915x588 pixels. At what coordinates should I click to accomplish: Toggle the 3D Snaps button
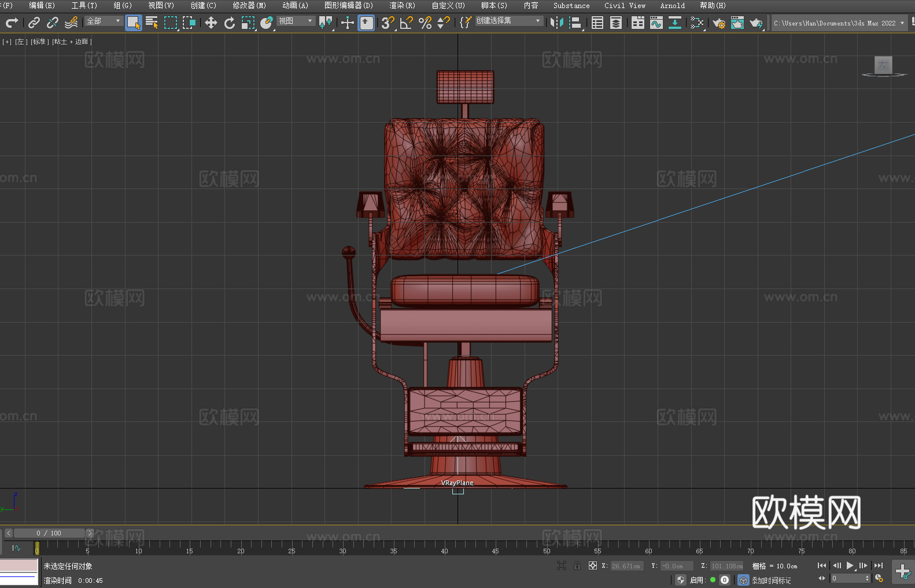[x=388, y=23]
